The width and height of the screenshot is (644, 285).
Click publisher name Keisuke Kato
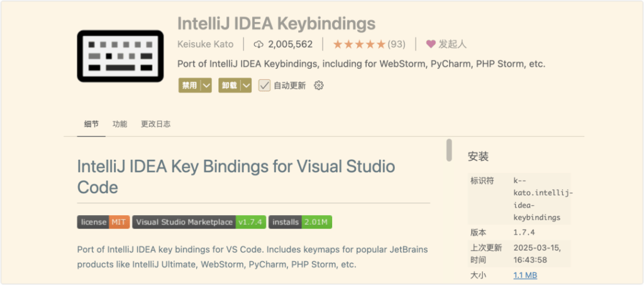tap(206, 44)
